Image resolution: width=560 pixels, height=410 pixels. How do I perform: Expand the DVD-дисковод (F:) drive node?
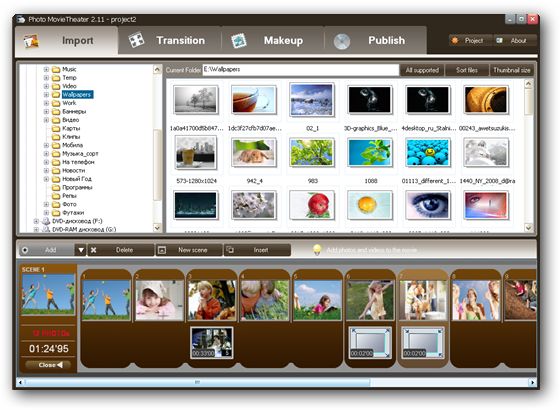pos(36,221)
